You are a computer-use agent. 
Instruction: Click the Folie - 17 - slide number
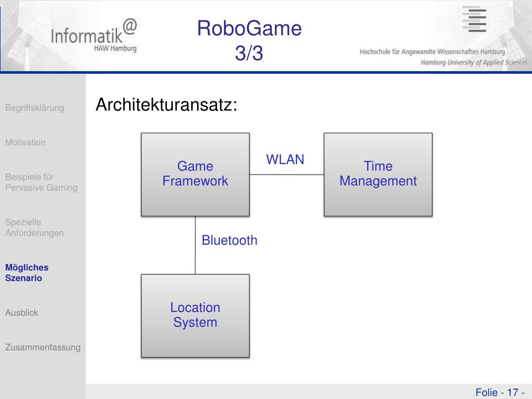click(x=500, y=392)
